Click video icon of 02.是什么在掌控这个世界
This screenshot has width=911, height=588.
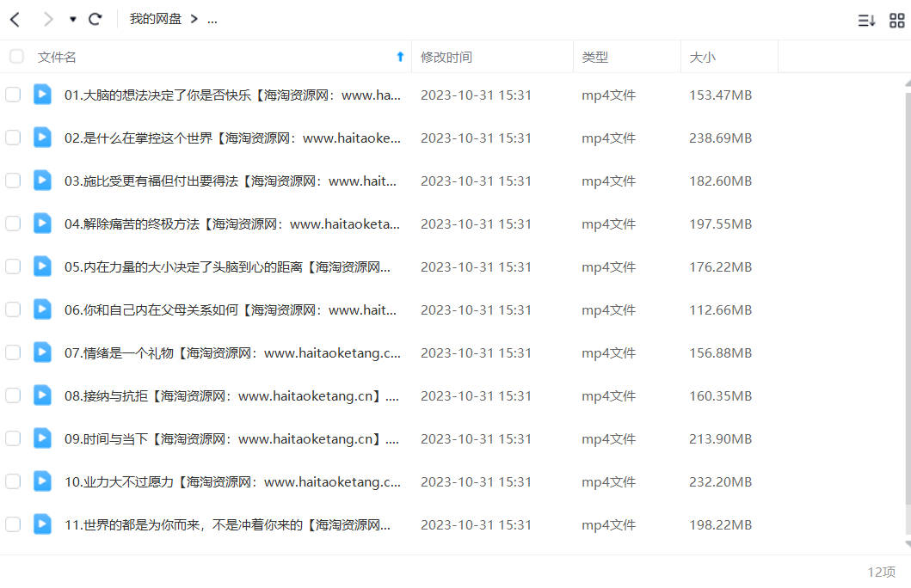[42, 137]
